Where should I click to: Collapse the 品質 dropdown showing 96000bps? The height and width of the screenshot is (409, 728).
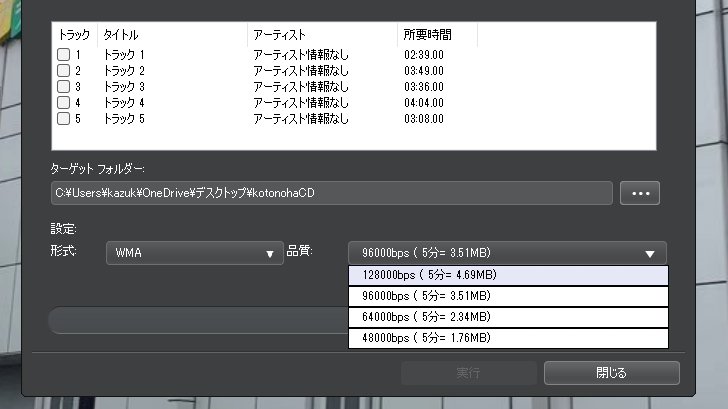[507, 253]
